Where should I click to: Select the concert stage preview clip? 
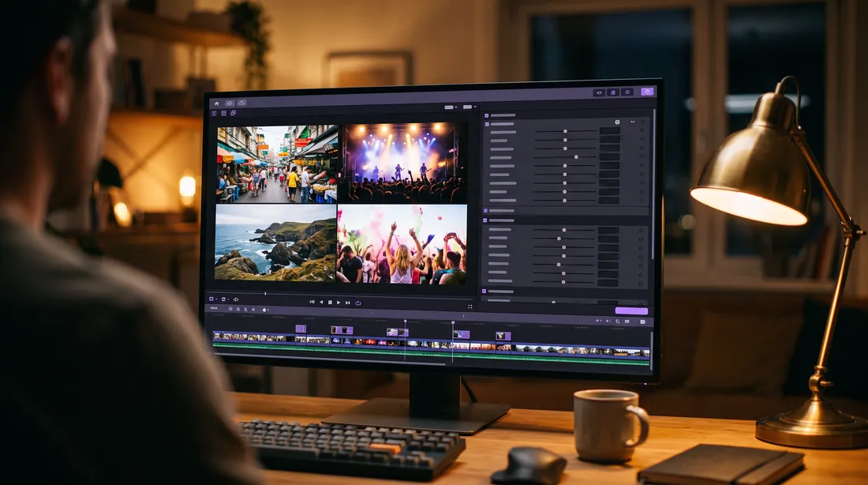point(402,163)
